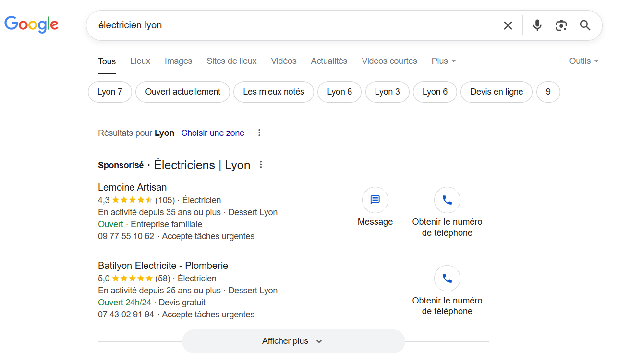Click the phone icon for Batilyon Electricite
The height and width of the screenshot is (364, 630).
pyautogui.click(x=447, y=278)
